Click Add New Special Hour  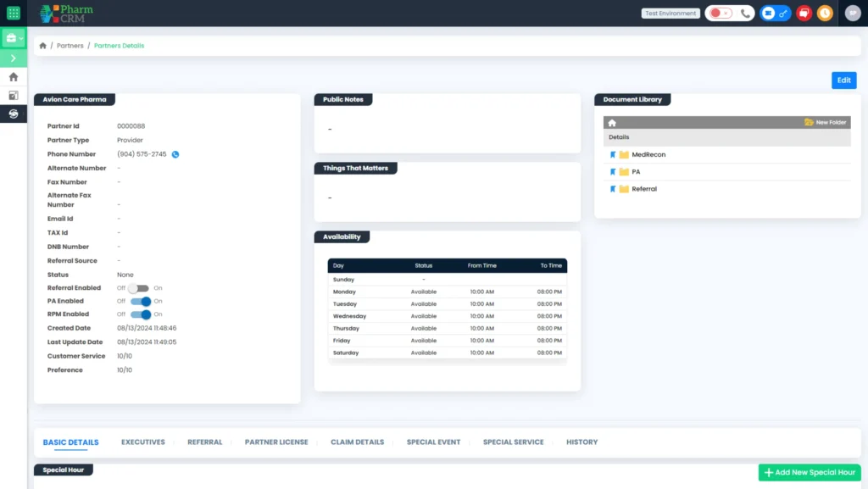[809, 472]
